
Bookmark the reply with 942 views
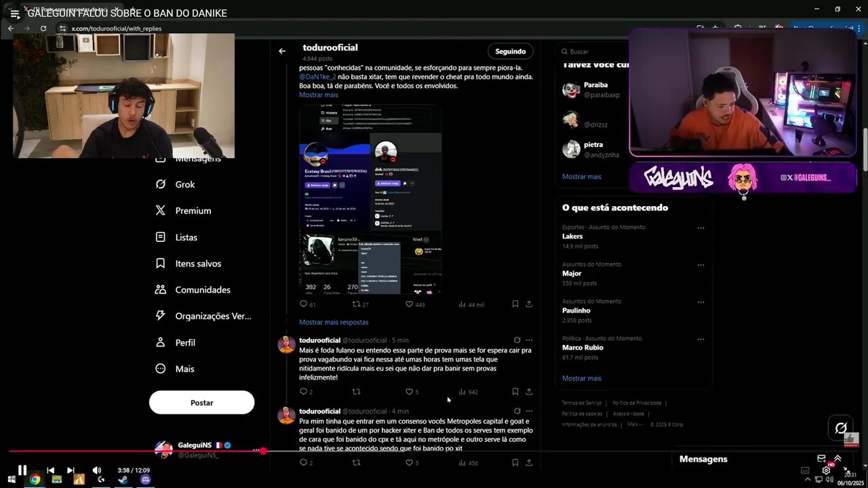point(515,392)
